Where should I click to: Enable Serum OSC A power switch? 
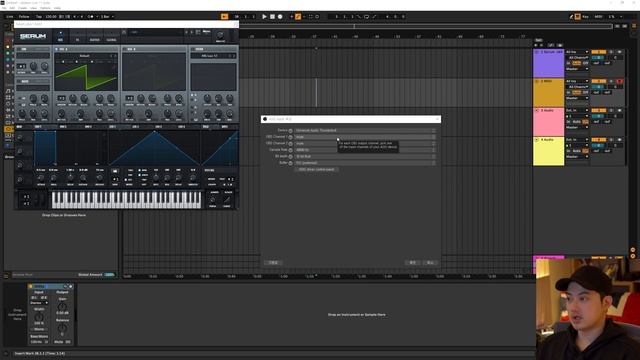coord(57,49)
